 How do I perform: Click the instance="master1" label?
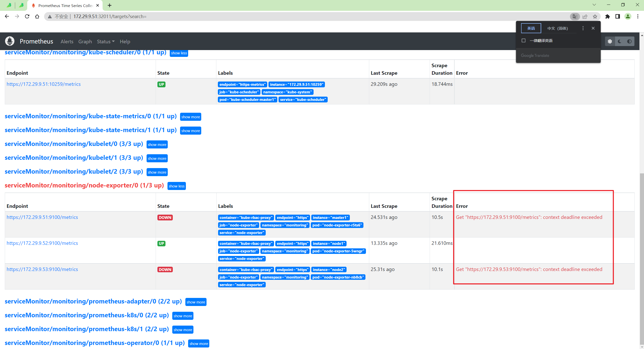pos(330,217)
